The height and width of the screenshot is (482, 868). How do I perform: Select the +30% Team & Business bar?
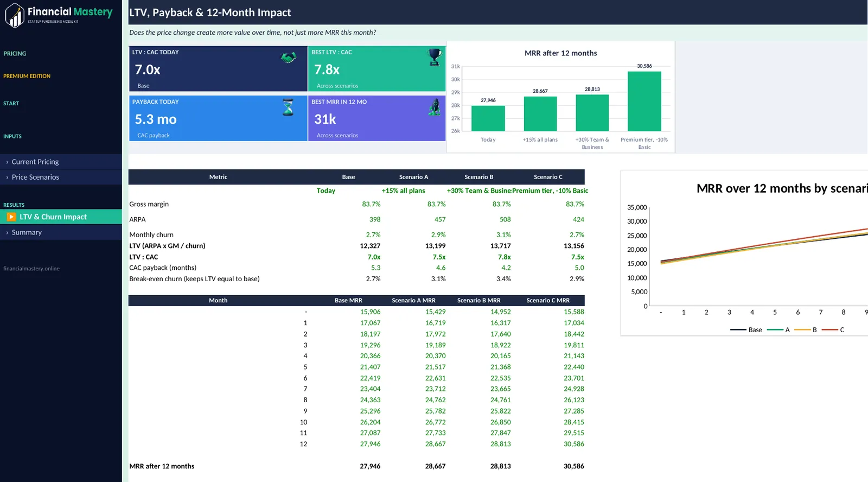592,113
